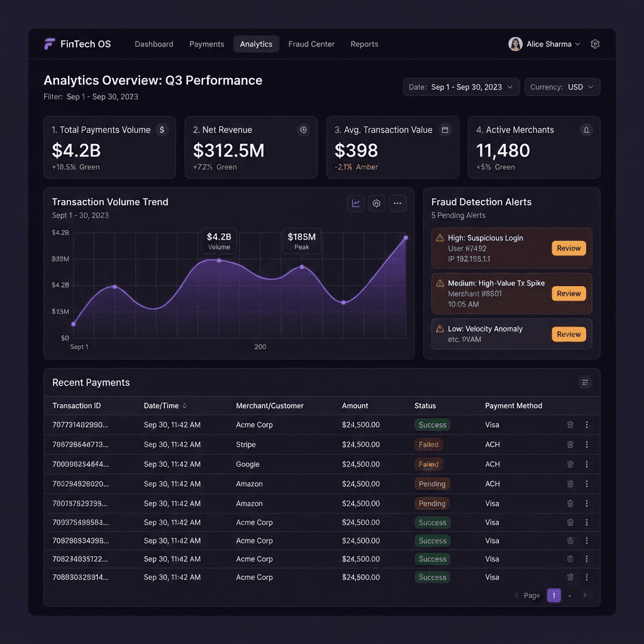Click the Status column header
Image resolution: width=644 pixels, height=644 pixels.
(x=425, y=406)
